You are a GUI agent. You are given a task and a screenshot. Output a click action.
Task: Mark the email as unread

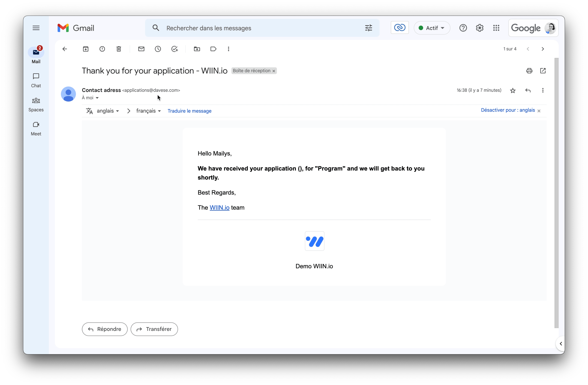click(141, 49)
